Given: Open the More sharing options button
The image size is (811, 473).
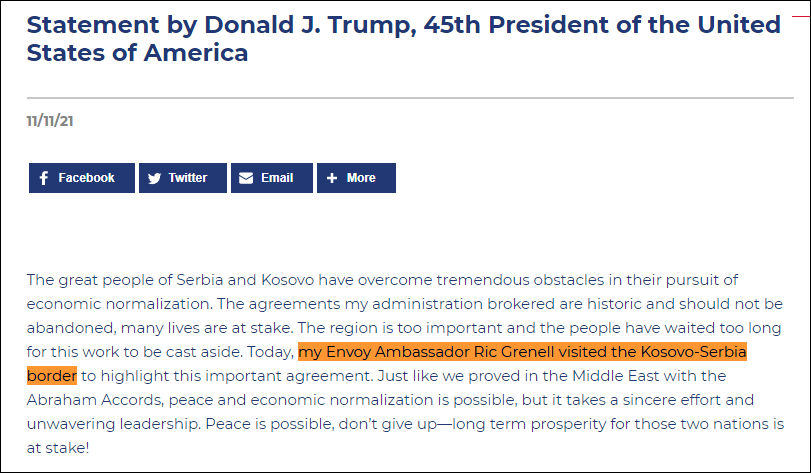Looking at the screenshot, I should click(x=356, y=178).
